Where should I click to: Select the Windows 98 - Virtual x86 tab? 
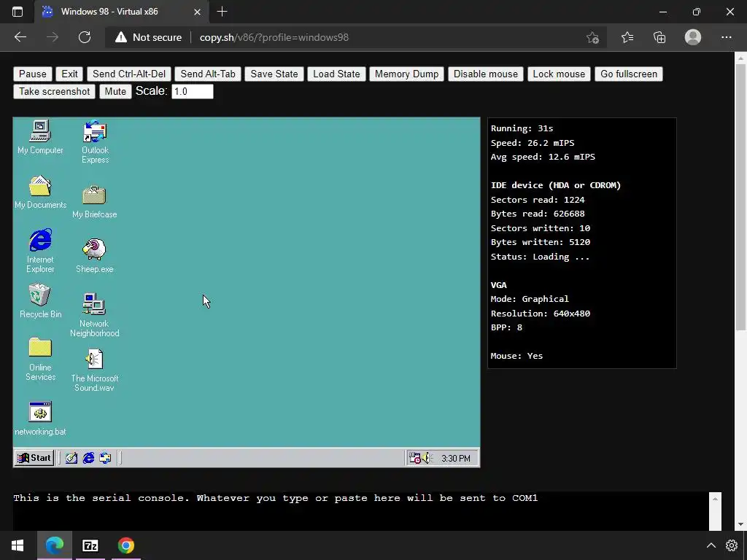tap(121, 12)
